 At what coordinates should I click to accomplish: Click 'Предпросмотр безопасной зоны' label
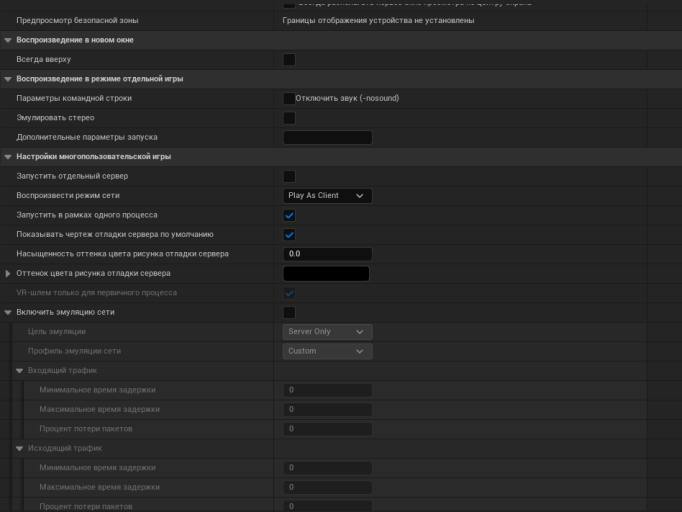[77, 20]
